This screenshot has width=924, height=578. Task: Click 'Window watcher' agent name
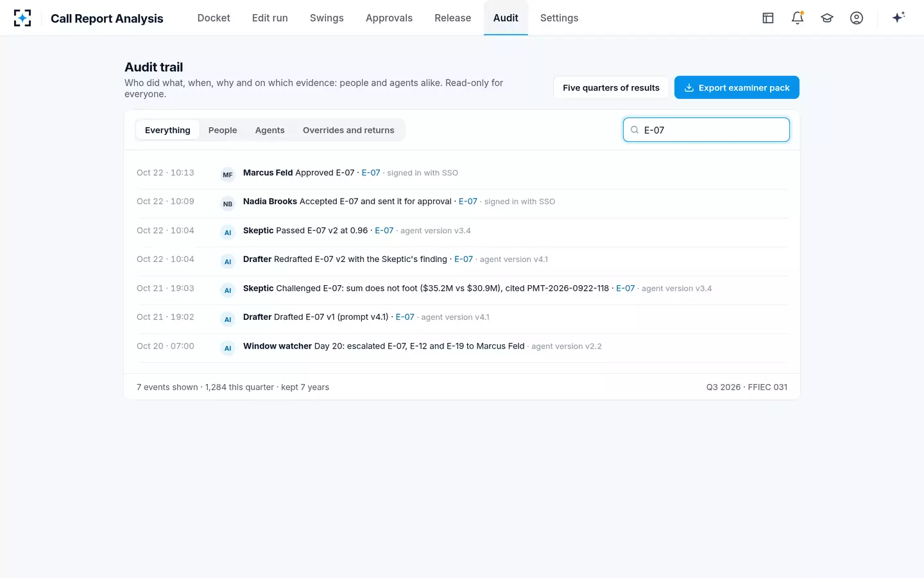277,346
